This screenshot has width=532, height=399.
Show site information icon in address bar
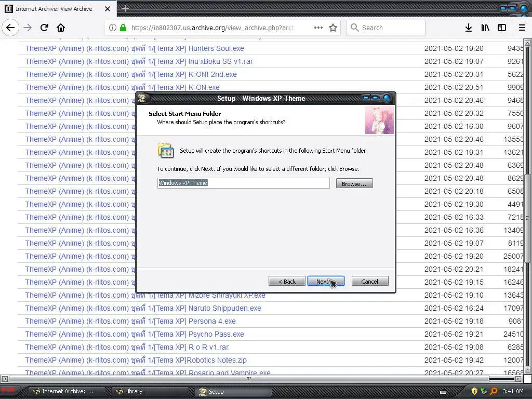click(x=112, y=28)
